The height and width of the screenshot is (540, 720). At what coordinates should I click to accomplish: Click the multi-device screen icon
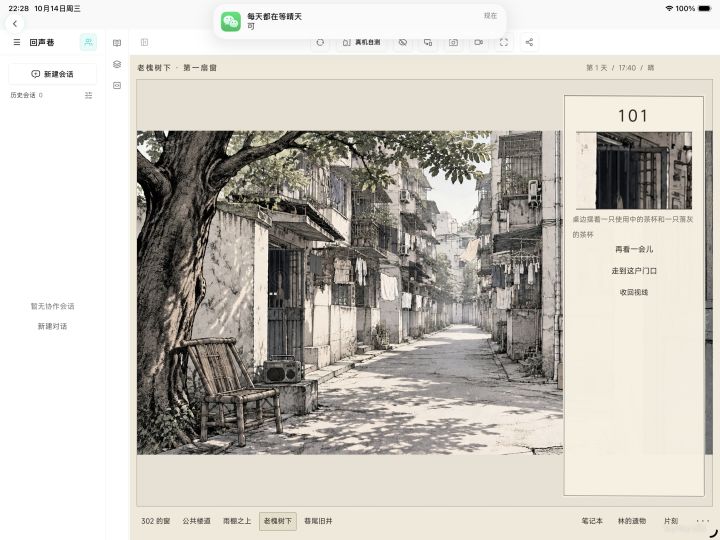[428, 42]
